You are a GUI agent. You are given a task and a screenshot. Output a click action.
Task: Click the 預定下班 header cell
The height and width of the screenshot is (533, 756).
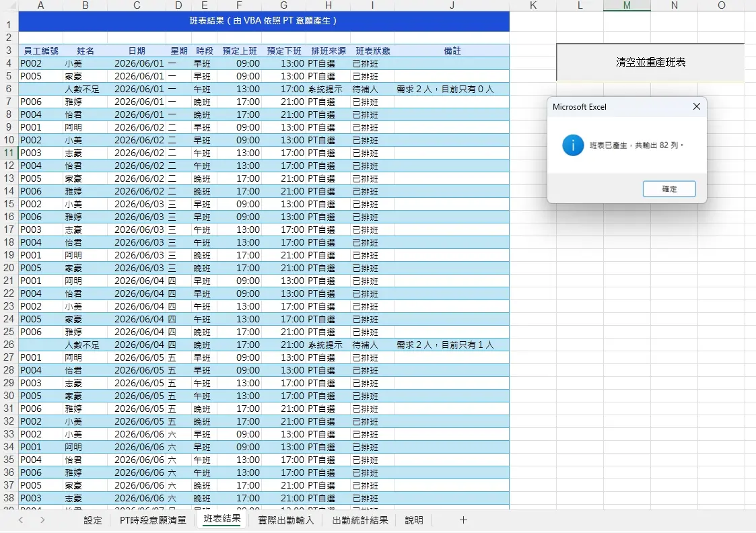tap(283, 50)
